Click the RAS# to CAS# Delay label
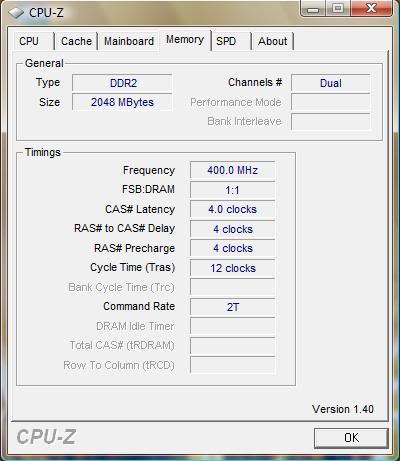The height and width of the screenshot is (461, 400). [124, 228]
